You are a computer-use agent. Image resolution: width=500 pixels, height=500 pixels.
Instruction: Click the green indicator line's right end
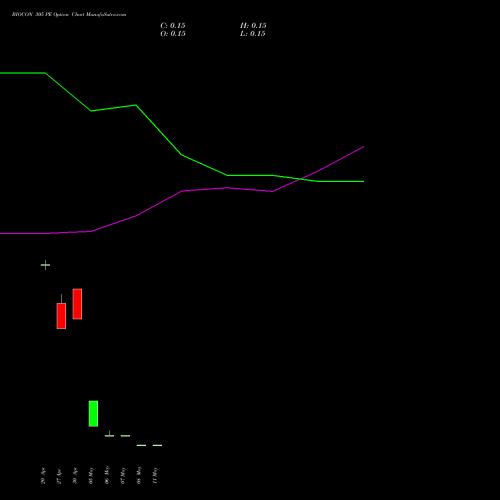pyautogui.click(x=363, y=181)
